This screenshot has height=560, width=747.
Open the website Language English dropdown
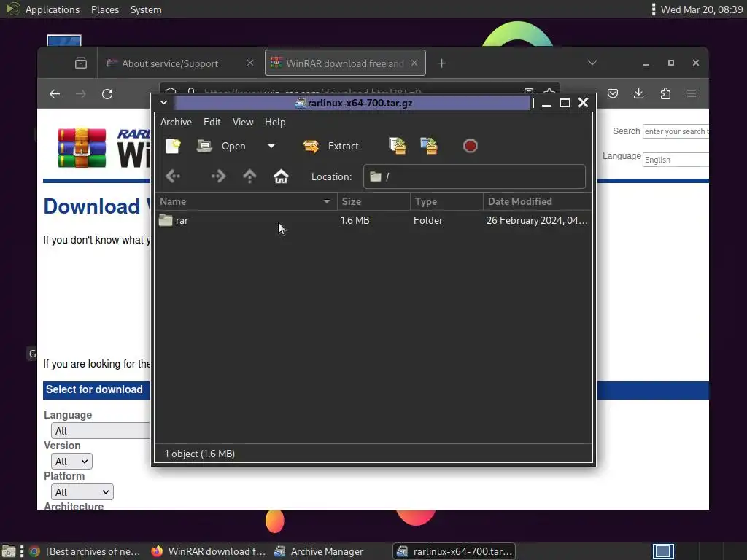point(676,160)
